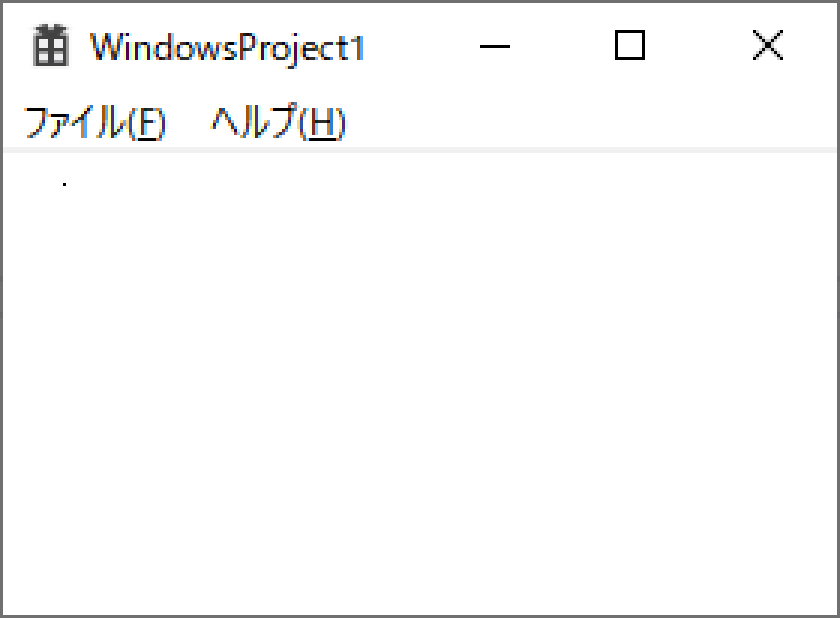Click title bar space between maximize and close
Viewport: 840px width, 618px height.
click(x=699, y=45)
